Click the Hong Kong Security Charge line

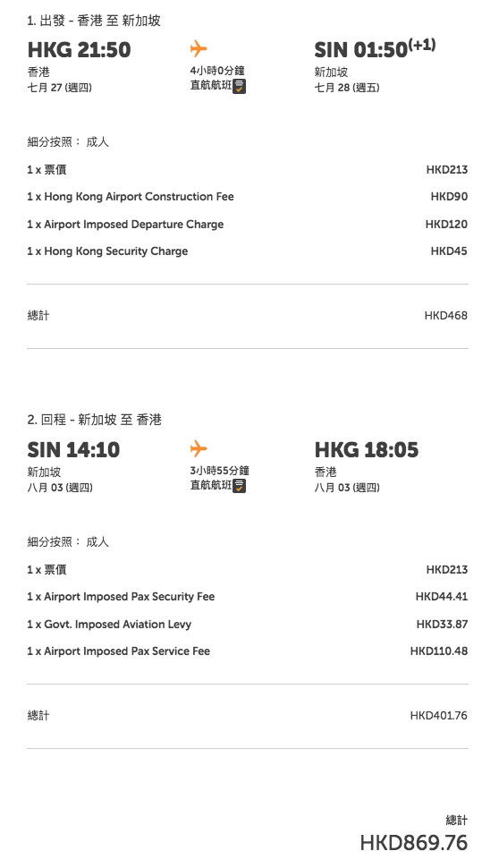tap(248, 251)
